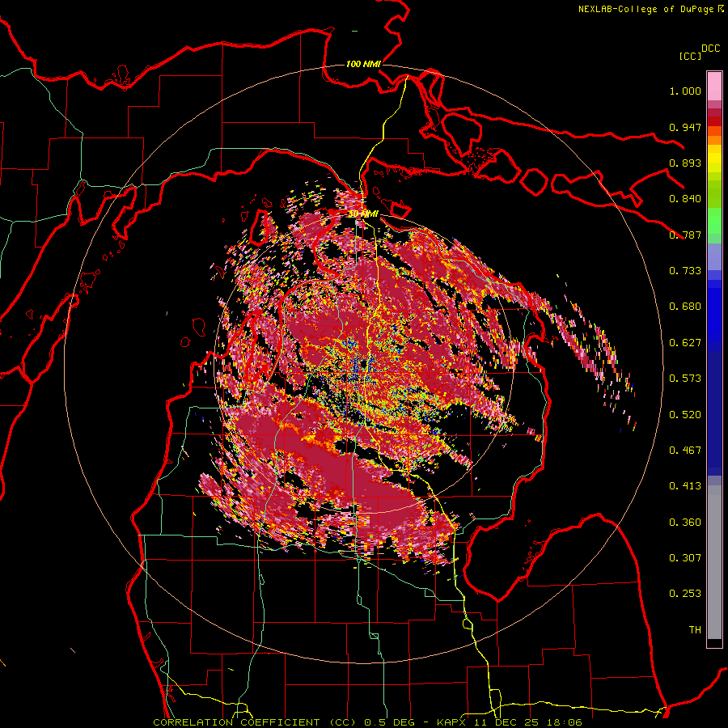Select the 0.893 scale value
The width and height of the screenshot is (728, 728).
click(x=685, y=163)
